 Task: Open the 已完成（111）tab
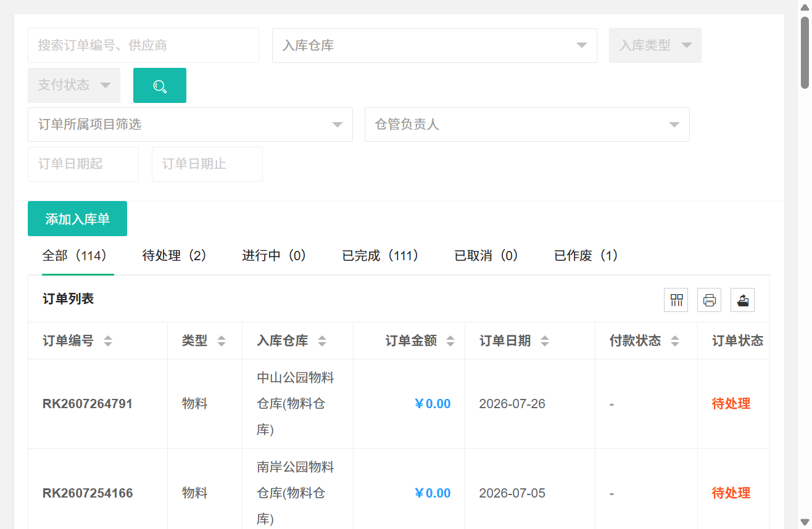point(384,256)
